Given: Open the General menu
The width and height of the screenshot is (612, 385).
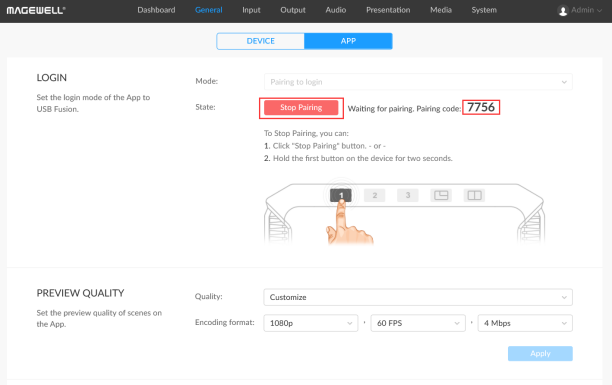Looking at the screenshot, I should coord(208,10).
